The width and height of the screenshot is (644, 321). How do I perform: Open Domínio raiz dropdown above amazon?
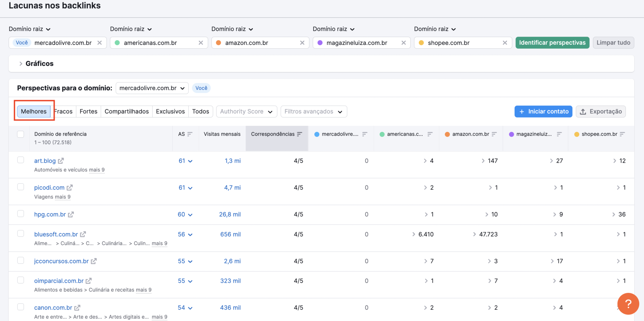coord(232,29)
